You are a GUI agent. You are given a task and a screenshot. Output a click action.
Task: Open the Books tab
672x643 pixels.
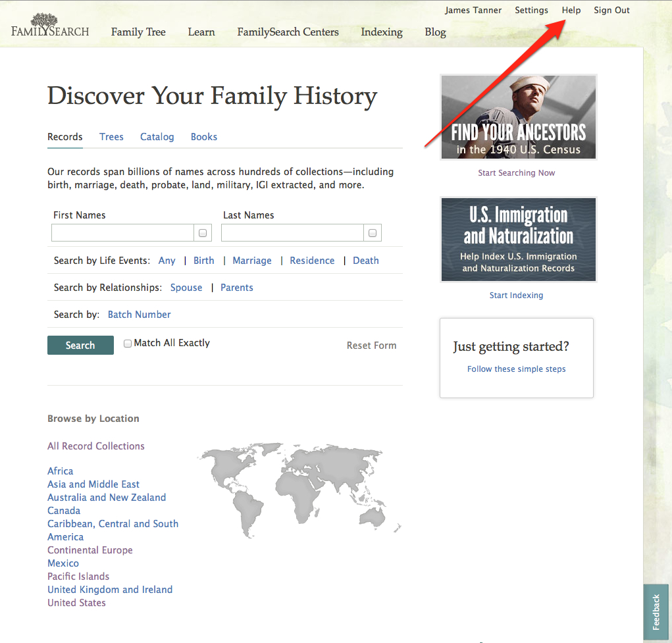tap(203, 137)
